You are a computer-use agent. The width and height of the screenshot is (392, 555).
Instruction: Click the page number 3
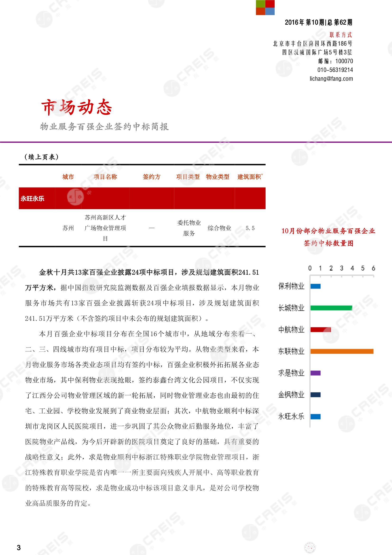[19, 547]
